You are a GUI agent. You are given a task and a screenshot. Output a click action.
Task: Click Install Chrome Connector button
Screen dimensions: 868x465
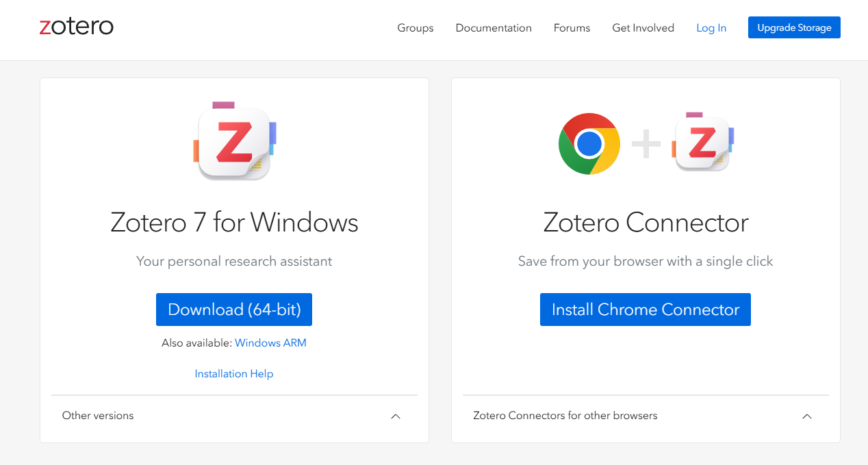coord(646,310)
